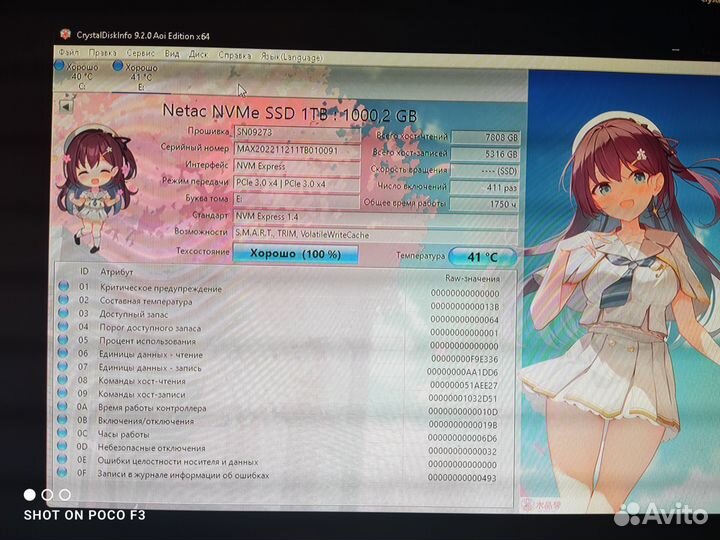Viewport: 720px width, 540px height.
Task: Click the blue status icon for attribute 09
Action: [62, 393]
